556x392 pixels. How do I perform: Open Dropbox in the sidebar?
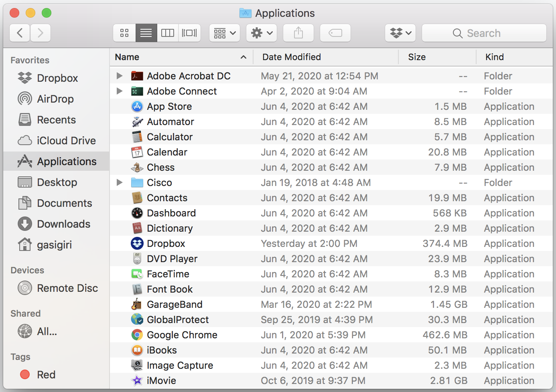click(x=56, y=78)
